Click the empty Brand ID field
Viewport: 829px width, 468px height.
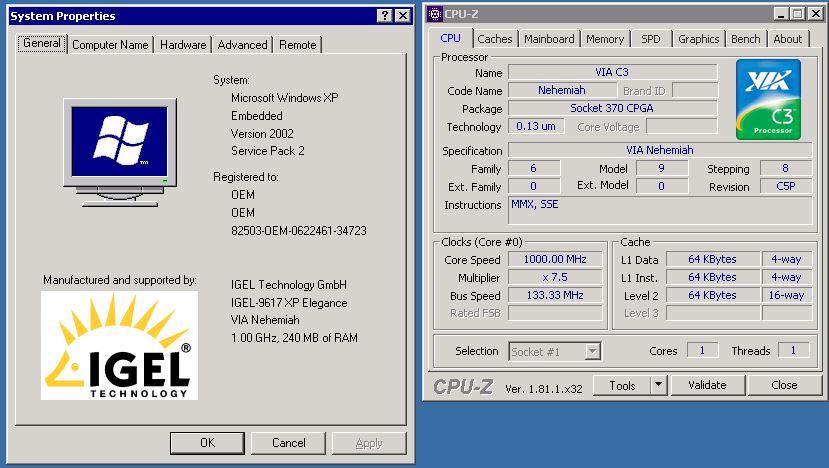695,90
